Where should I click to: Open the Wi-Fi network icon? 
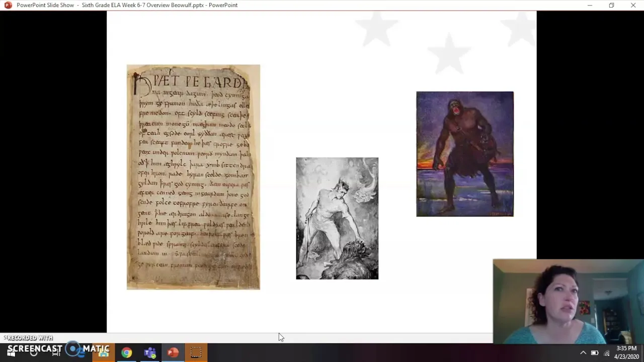[x=607, y=353]
